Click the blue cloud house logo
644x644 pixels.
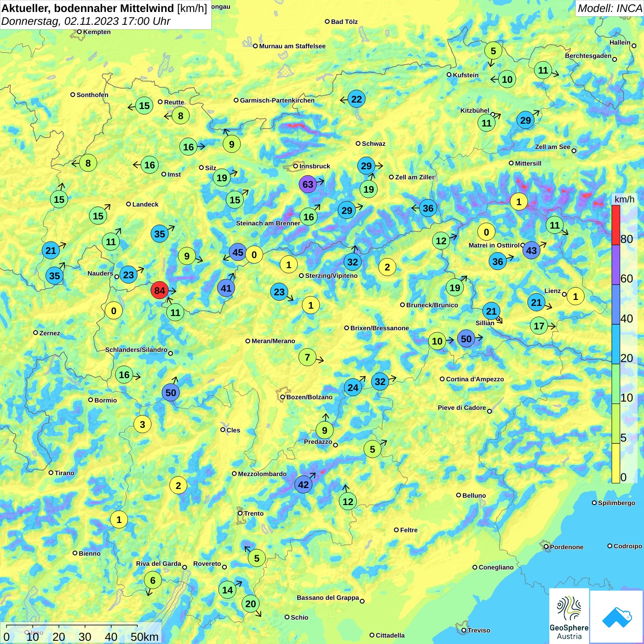[x=616, y=617]
